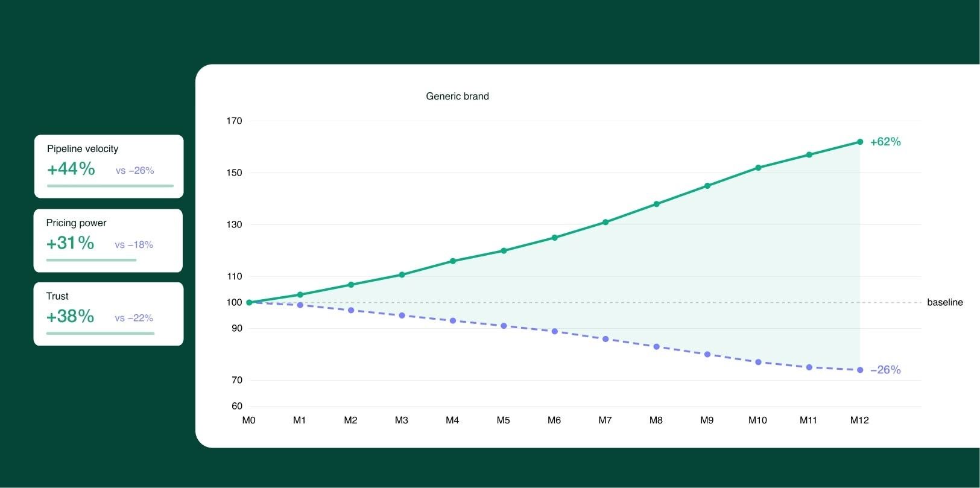
Task: Click the +44% value in Pipeline velocity
Action: (x=71, y=169)
